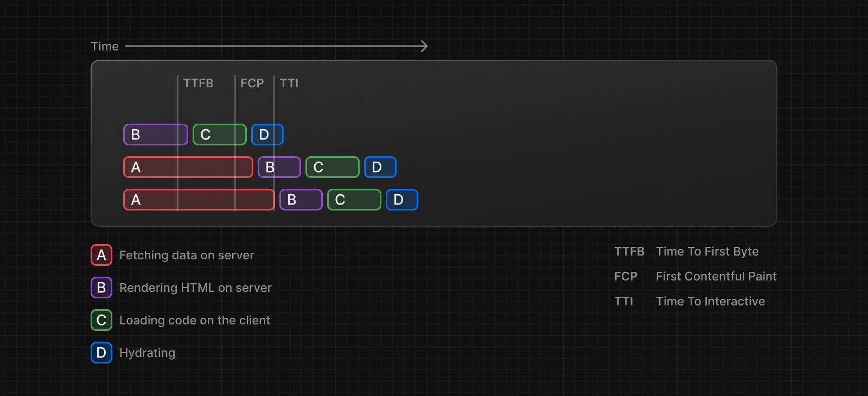
Task: Click the "Time" axis label
Action: click(x=105, y=46)
